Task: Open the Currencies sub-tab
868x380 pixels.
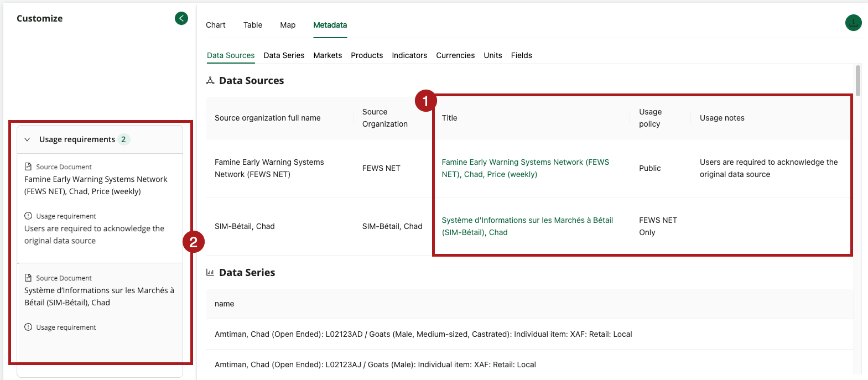Action: click(455, 55)
